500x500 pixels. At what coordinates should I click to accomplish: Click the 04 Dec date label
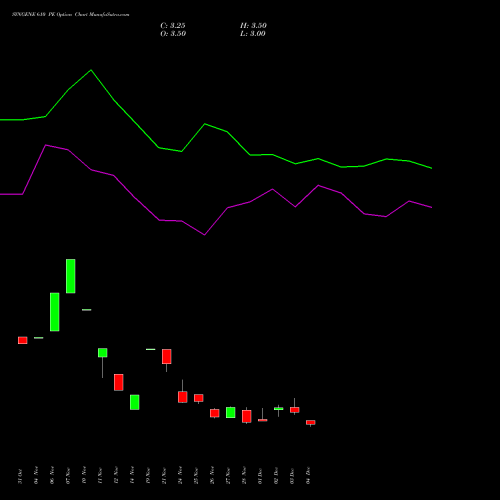coord(308,476)
